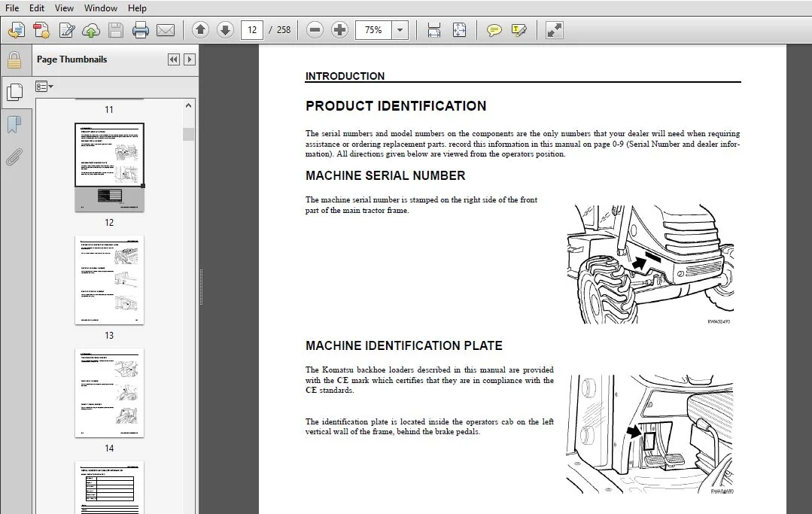The image size is (812, 514).
Task: Click the PRODUCT IDENTIFICATION heading
Action: click(x=396, y=106)
